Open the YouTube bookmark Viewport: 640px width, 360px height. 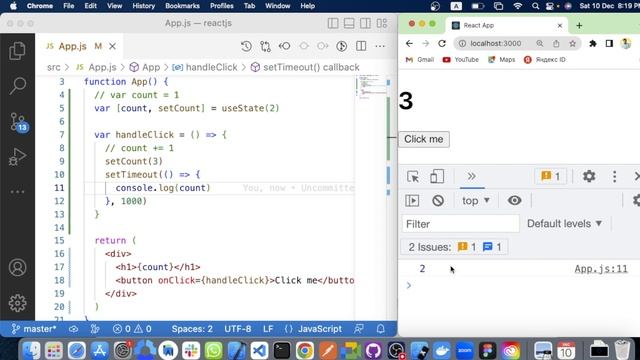pyautogui.click(x=460, y=60)
